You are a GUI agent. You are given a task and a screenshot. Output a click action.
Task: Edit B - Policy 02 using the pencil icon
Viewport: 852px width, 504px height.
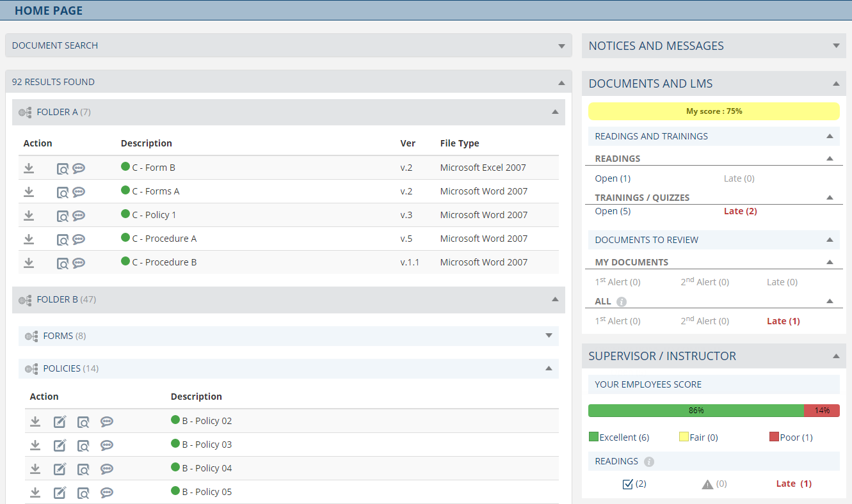point(60,421)
